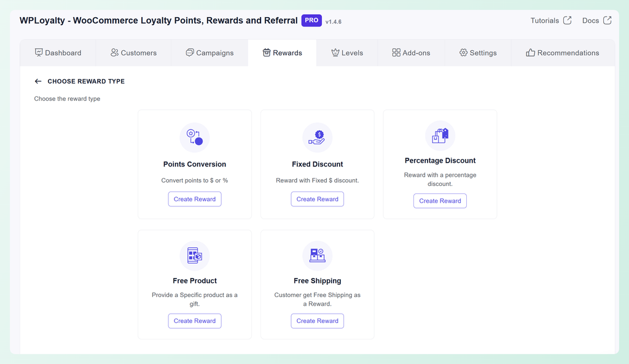Click the Fixed Discount hand-coin icon

point(318,137)
